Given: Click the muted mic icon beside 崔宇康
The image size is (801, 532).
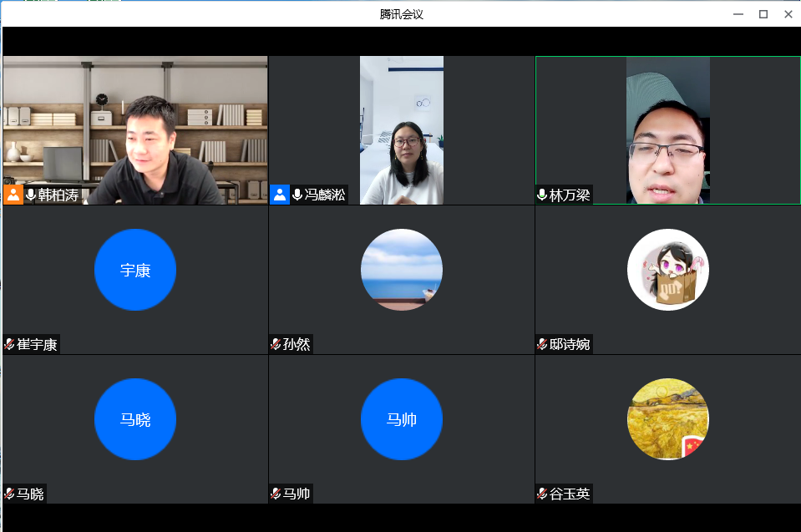Looking at the screenshot, I should click(x=9, y=344).
